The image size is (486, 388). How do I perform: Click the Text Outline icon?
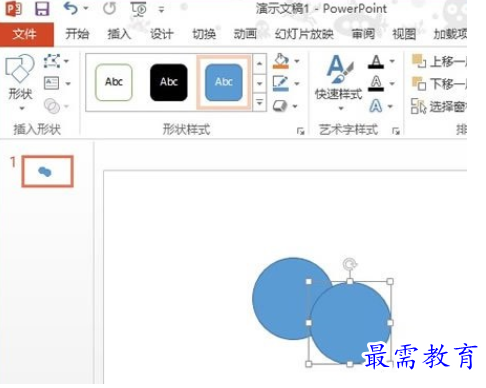[376, 83]
